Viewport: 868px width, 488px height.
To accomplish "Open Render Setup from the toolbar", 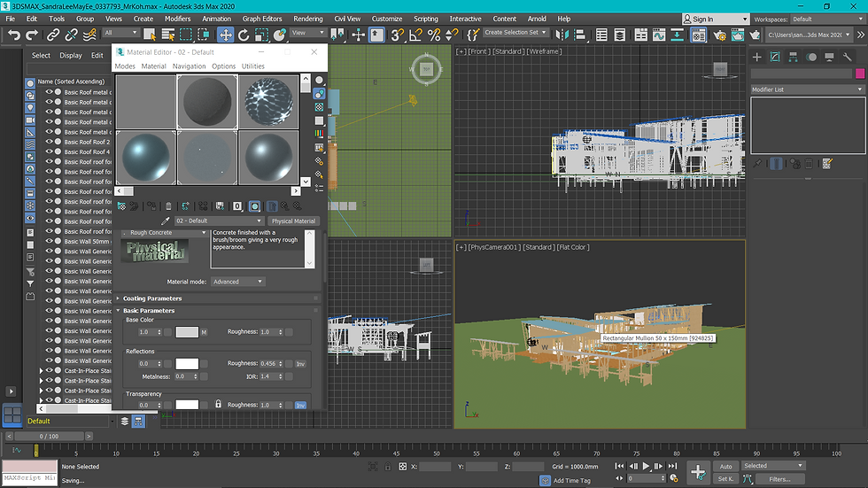I will 719,35.
